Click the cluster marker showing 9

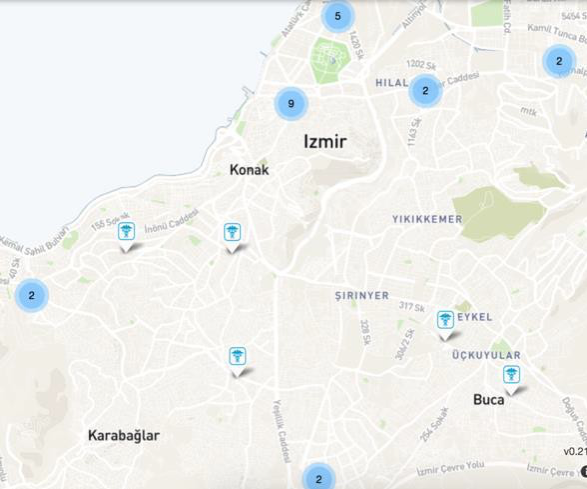tap(291, 104)
